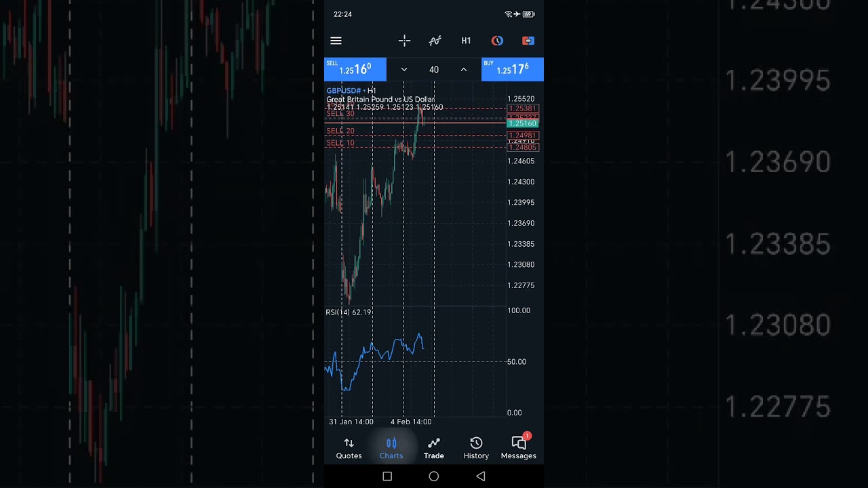Image resolution: width=868 pixels, height=488 pixels.
Task: Tap the 1.25520 price axis label
Action: pos(521,99)
